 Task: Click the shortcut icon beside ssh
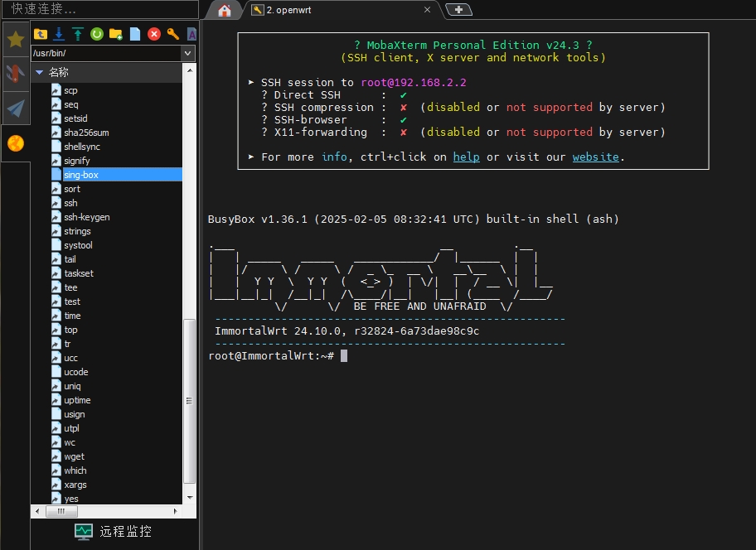pos(56,203)
